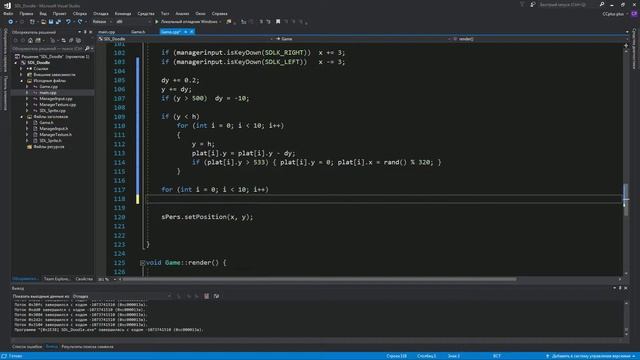640x360 pixels.
Task: Open the Проект menu
Action: click(x=59, y=13)
